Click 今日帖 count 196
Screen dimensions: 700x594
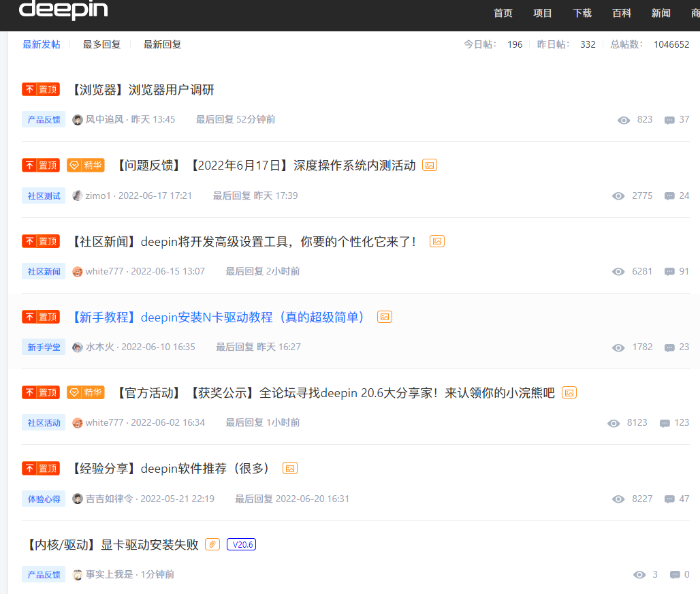pyautogui.click(x=515, y=44)
